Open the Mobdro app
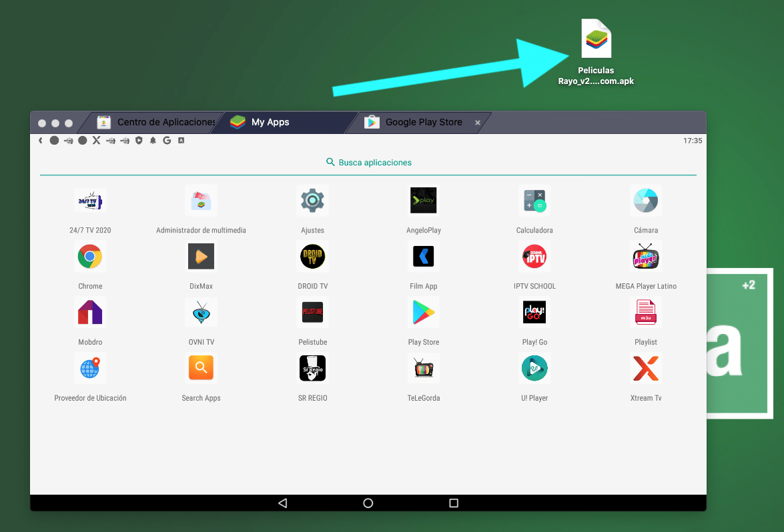This screenshot has width=784, height=532. (90, 313)
